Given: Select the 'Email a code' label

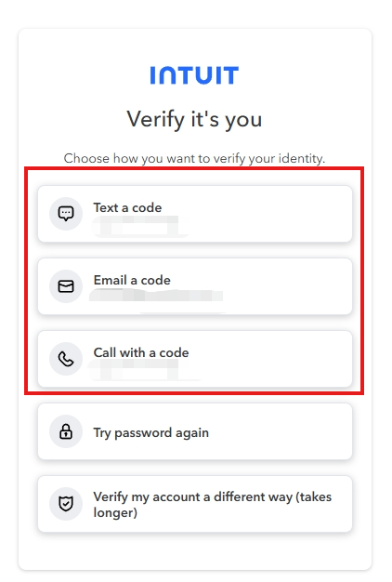Looking at the screenshot, I should [132, 280].
